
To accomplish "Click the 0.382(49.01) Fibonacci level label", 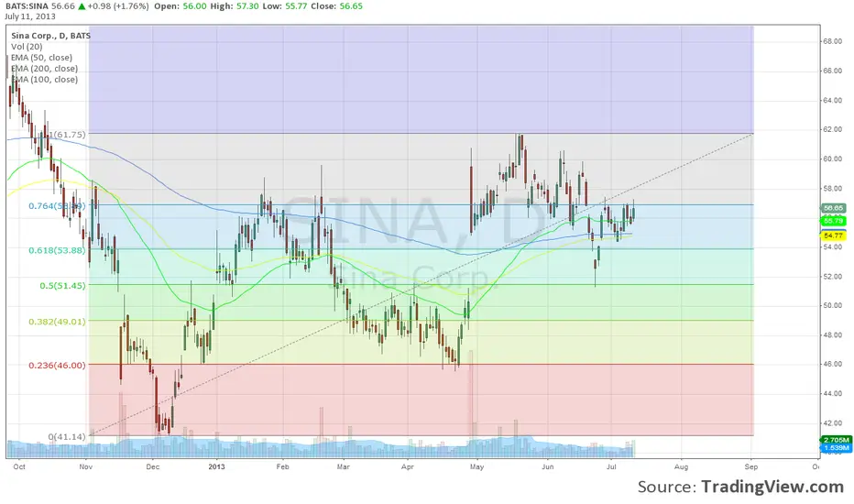I will (x=57, y=322).
